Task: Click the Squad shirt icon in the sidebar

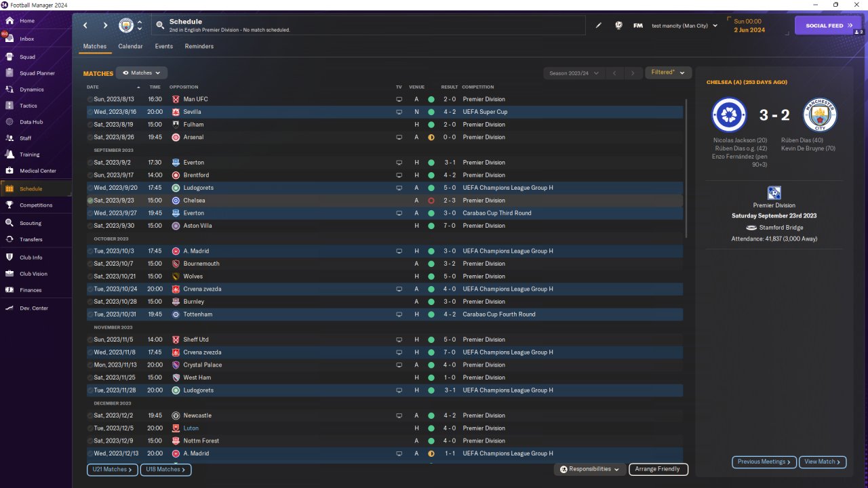Action: pos(9,57)
